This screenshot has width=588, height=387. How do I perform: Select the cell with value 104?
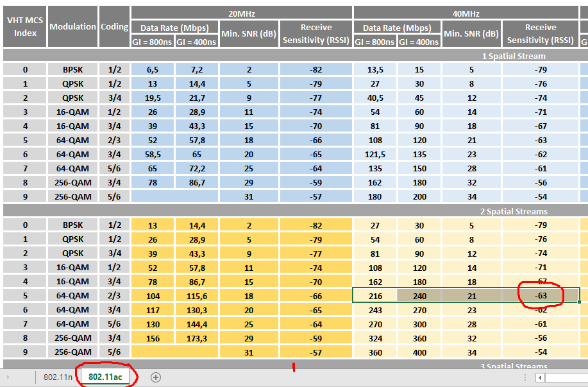152,296
